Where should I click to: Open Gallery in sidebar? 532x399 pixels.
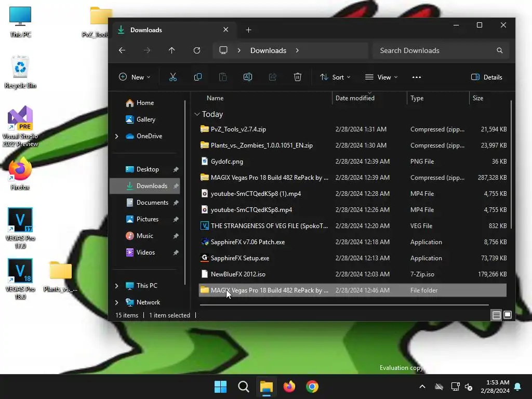pyautogui.click(x=146, y=119)
